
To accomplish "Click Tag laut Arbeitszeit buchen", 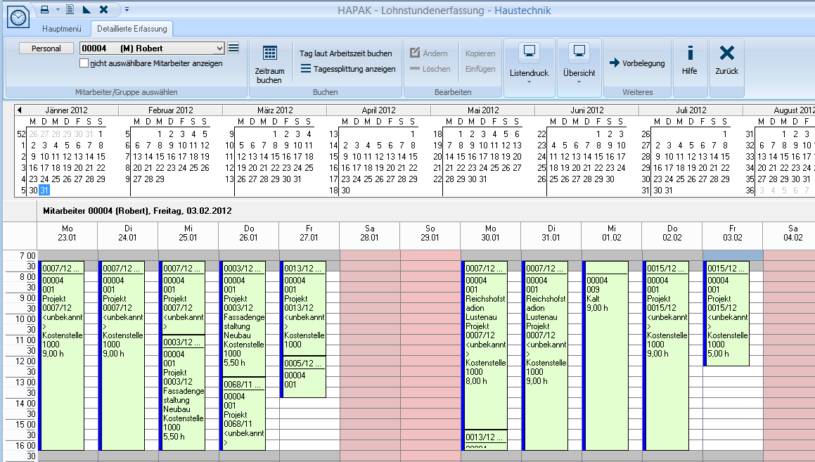I will 346,54.
